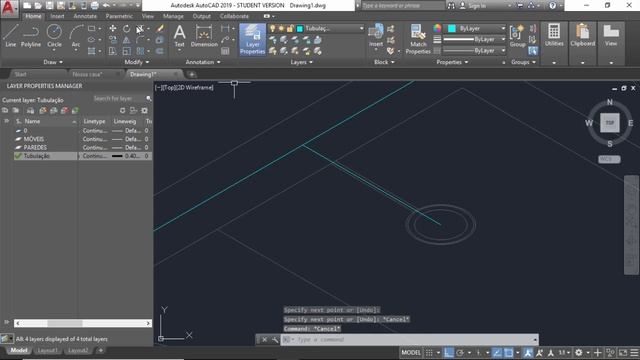The width and height of the screenshot is (640, 360).
Task: Click the Table tool in Annotation panel
Action: [x=225, y=51]
